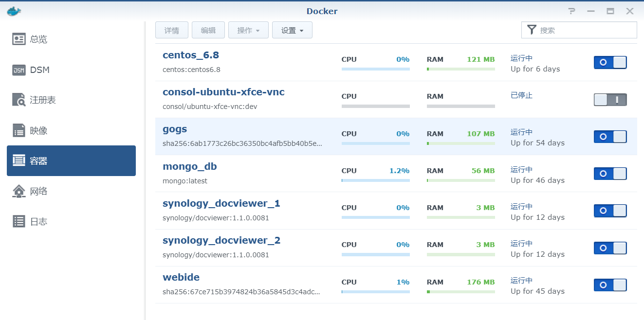Click the '56 MB' RAM value
The height and width of the screenshot is (320, 644).
point(483,171)
